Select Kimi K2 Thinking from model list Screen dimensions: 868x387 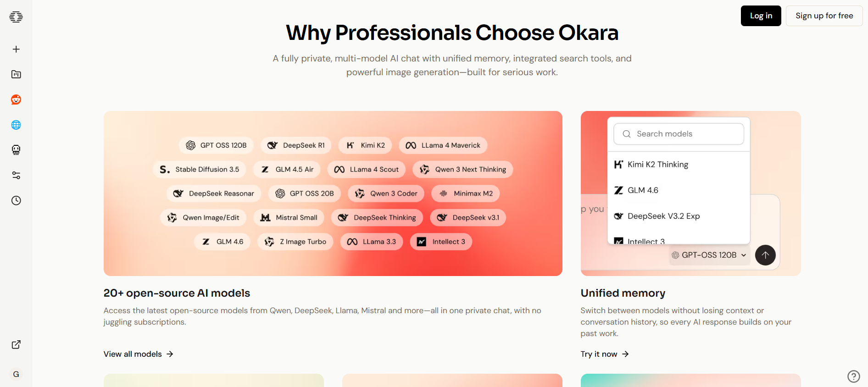[x=657, y=165]
